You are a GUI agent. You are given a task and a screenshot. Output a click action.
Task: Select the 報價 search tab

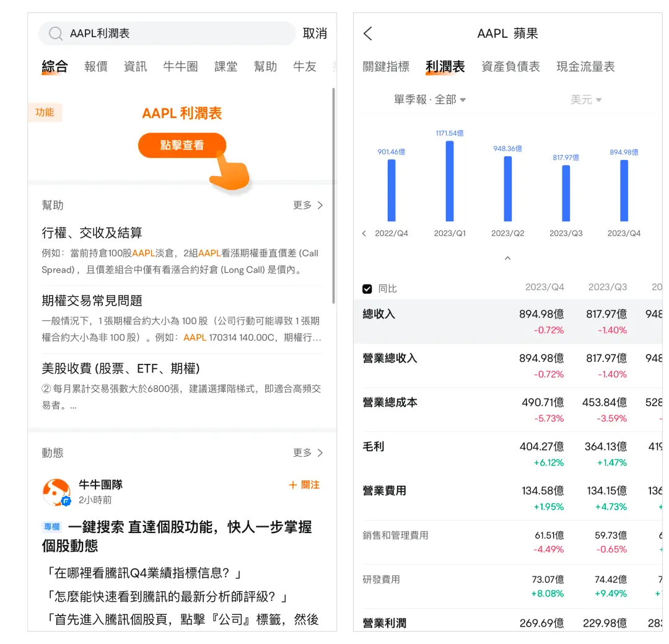coord(96,67)
